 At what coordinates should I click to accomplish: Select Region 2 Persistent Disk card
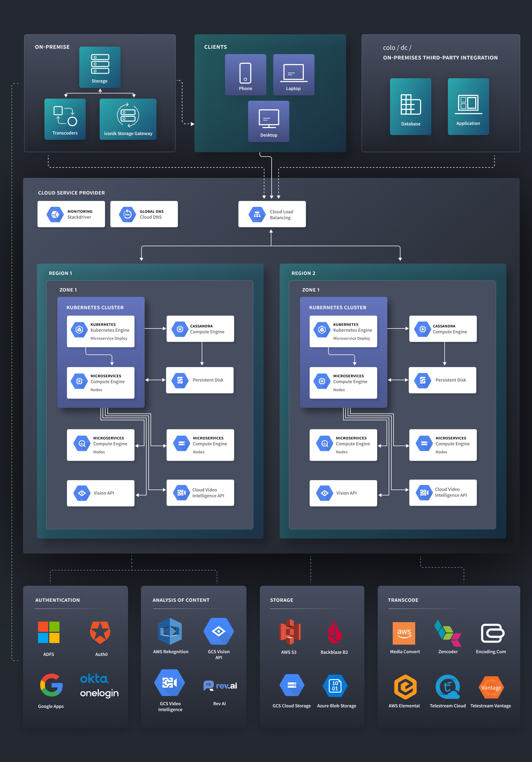pyautogui.click(x=442, y=380)
